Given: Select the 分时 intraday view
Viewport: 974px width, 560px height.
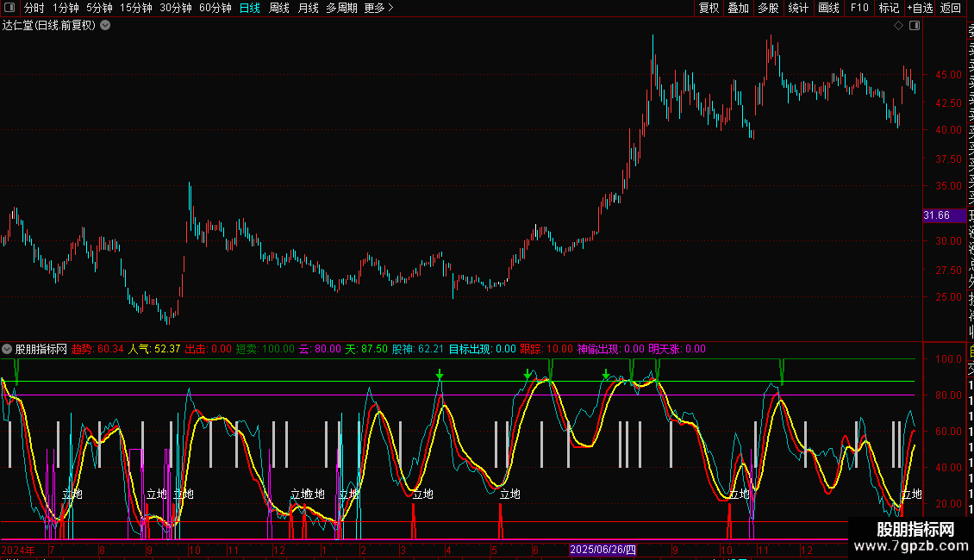Looking at the screenshot, I should tap(34, 8).
